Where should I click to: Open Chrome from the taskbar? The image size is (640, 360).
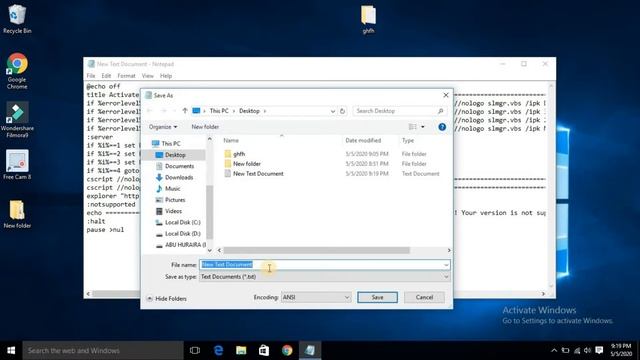coord(287,350)
